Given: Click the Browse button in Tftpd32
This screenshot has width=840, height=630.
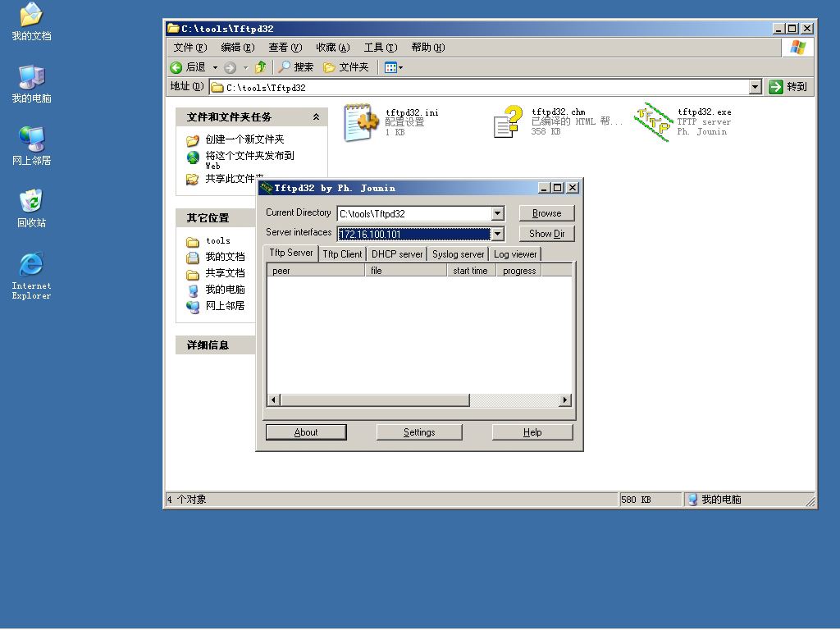Looking at the screenshot, I should [547, 213].
